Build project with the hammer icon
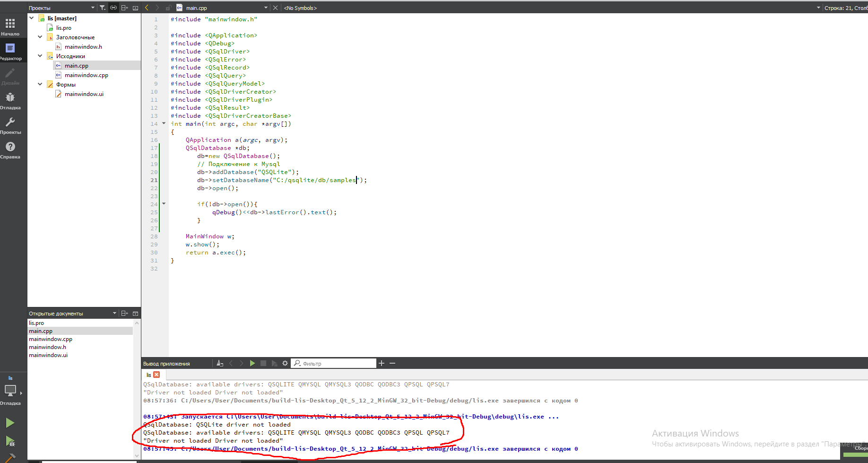The width and height of the screenshot is (868, 463). tap(10, 458)
